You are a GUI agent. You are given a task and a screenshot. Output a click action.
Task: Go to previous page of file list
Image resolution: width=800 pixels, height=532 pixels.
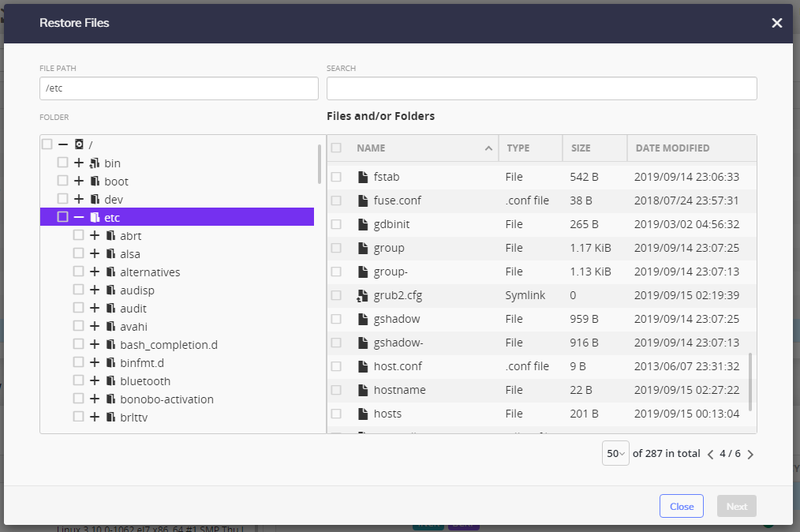710,454
